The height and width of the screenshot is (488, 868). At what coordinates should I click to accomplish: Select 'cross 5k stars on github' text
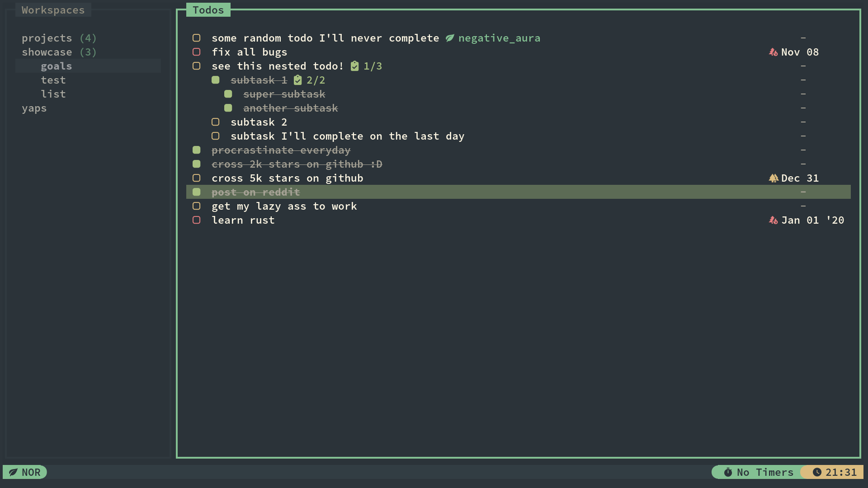click(288, 178)
